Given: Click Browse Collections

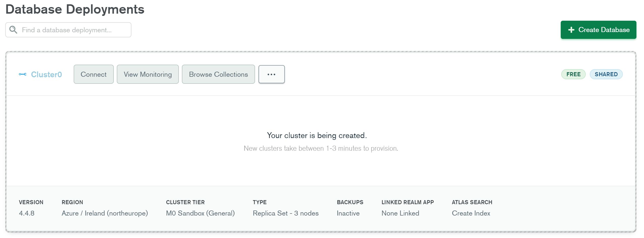Looking at the screenshot, I should pos(218,74).
